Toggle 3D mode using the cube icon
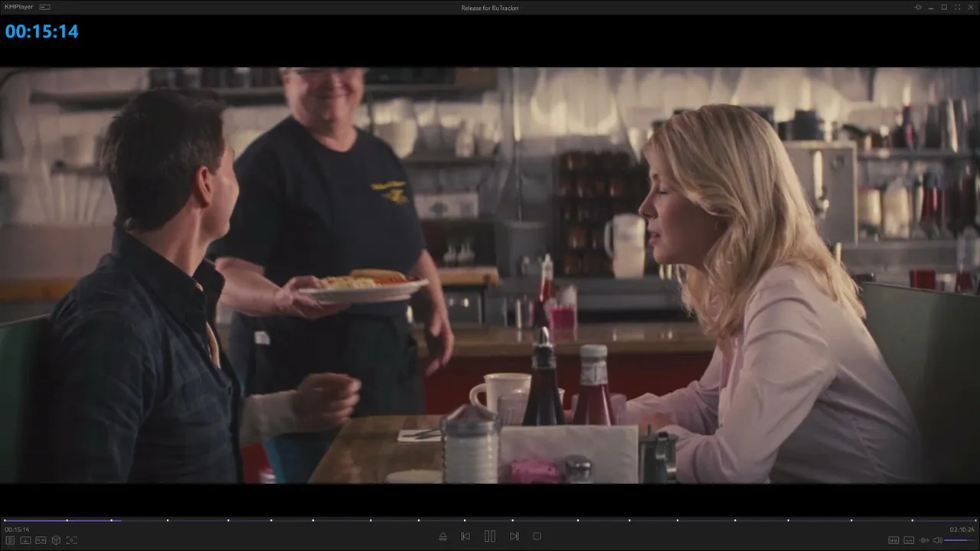 56,540
